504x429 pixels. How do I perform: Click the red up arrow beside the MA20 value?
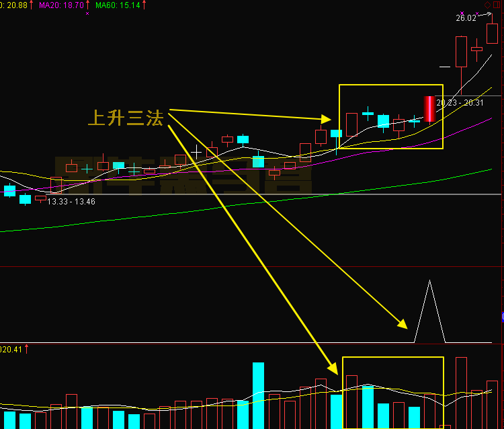coord(88,5)
